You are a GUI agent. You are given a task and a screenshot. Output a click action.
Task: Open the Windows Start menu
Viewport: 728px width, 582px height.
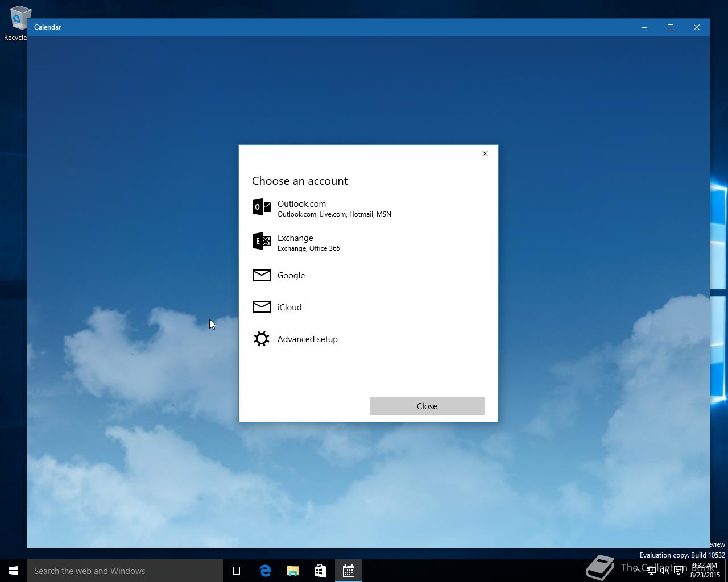[x=14, y=571]
